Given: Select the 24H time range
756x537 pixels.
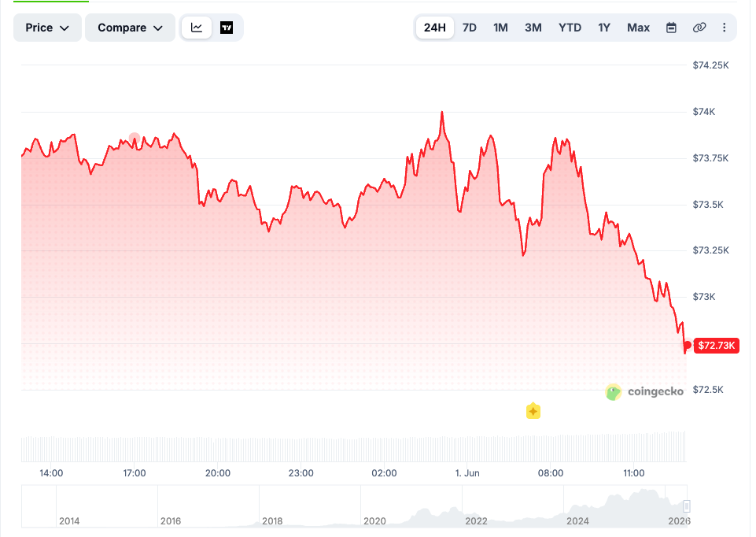Looking at the screenshot, I should [434, 28].
